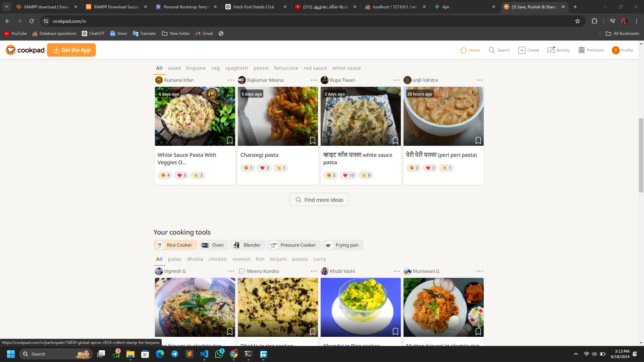Click the Create recipe icon
Viewport: 644px width, 362px height.
529,50
